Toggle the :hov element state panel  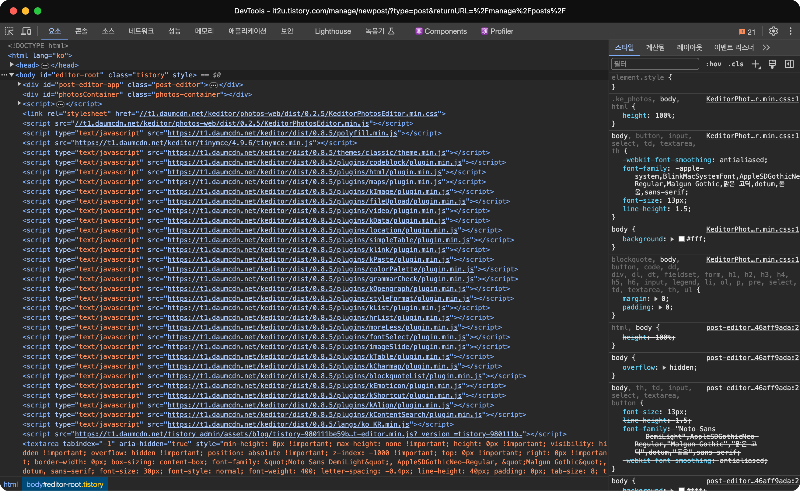coord(713,64)
